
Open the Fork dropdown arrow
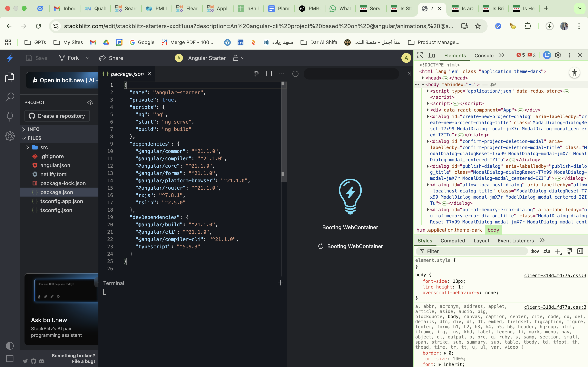[88, 58]
